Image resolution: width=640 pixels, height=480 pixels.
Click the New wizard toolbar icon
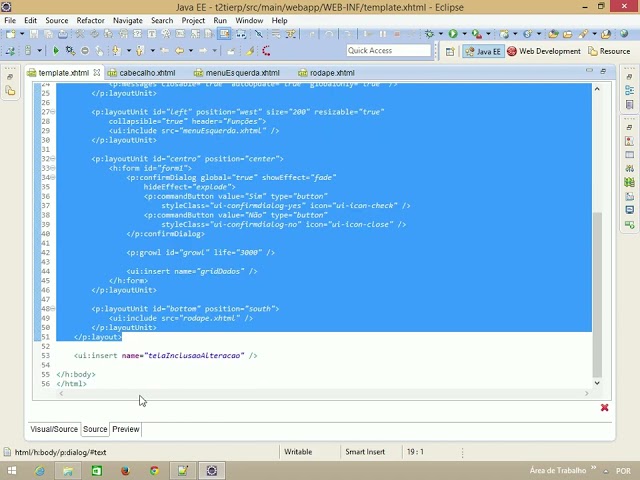[x=11, y=34]
